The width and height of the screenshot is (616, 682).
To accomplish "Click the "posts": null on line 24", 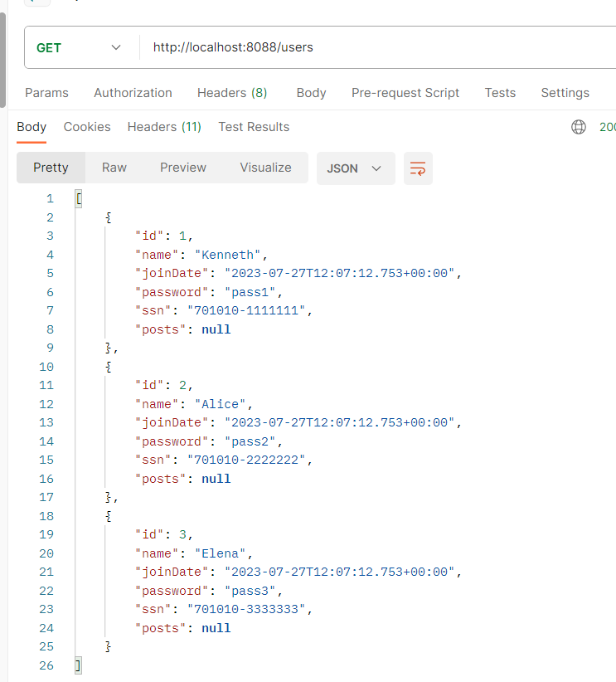I will click(182, 629).
